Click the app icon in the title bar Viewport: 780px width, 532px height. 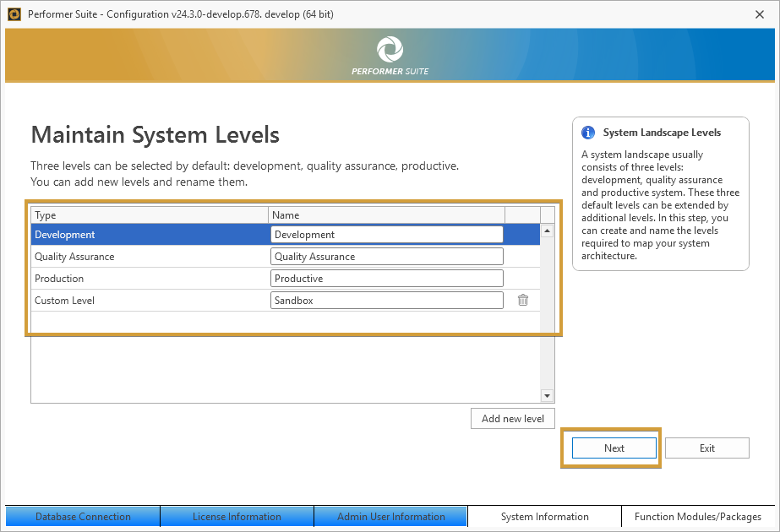[14, 14]
